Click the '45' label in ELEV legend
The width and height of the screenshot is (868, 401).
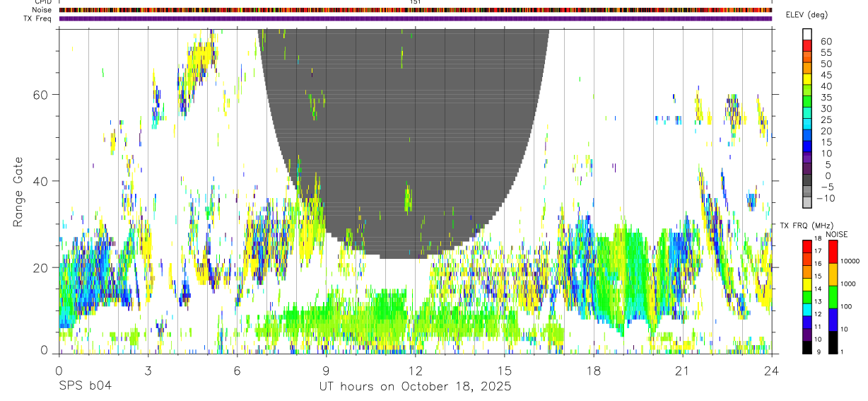[x=826, y=75]
